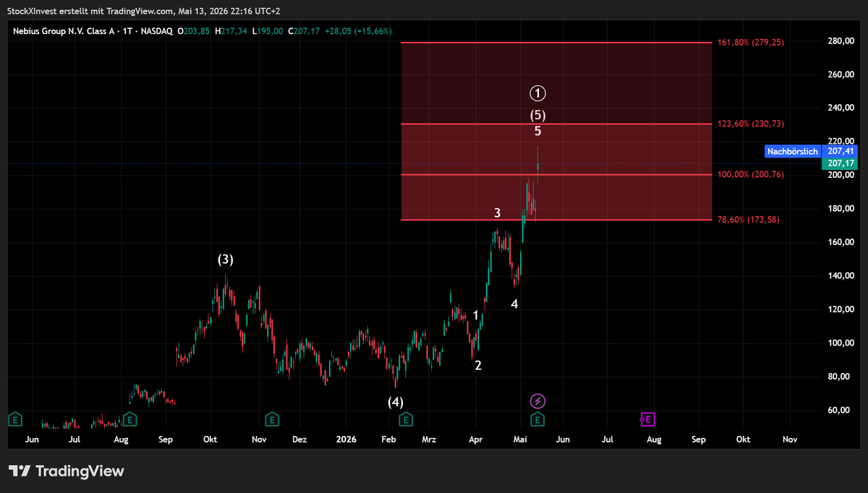Click the Mai label on the time axis
Screen dimensions: 868x493
coord(521,439)
